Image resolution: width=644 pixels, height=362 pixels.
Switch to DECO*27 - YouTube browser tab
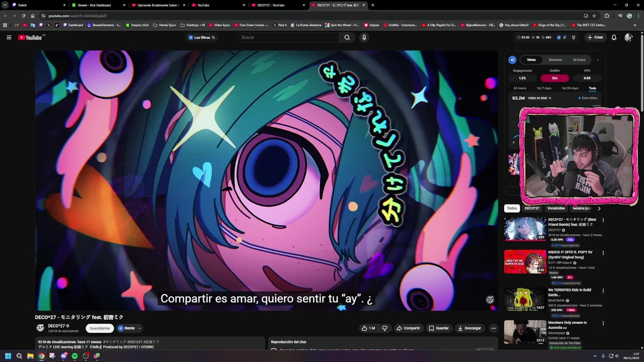coord(277,5)
